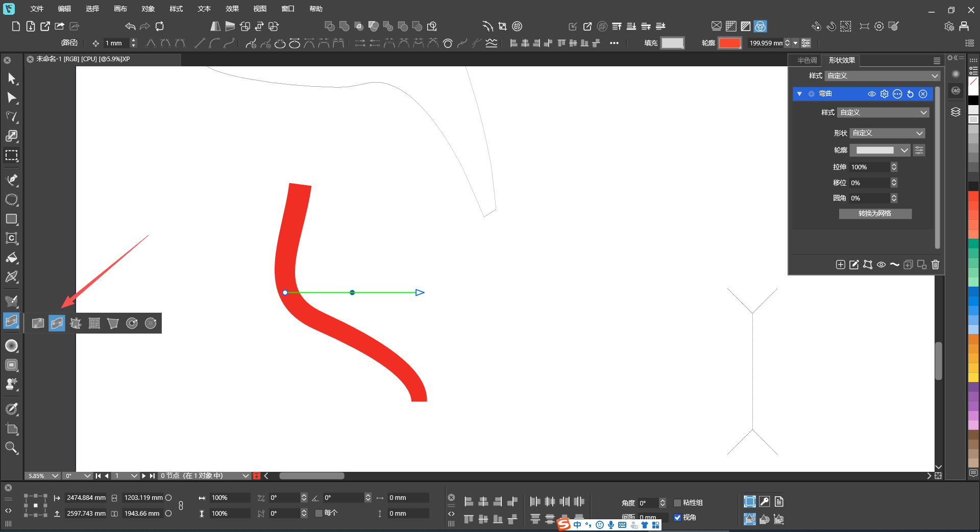This screenshot has width=980, height=532.
Task: Click the add effect plus button
Action: tap(840, 264)
